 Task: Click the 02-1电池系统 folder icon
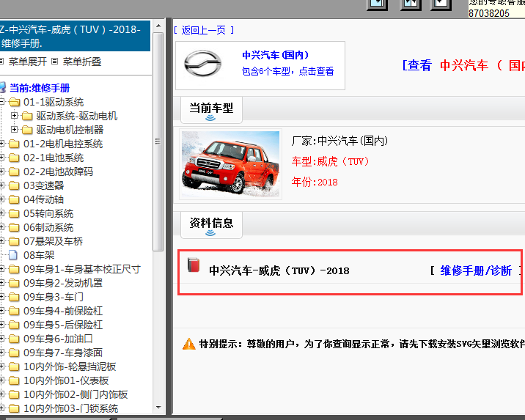click(14, 158)
